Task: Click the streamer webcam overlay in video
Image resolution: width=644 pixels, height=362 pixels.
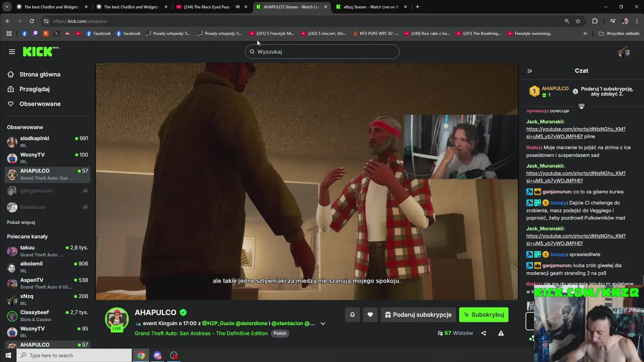Action: (460, 147)
